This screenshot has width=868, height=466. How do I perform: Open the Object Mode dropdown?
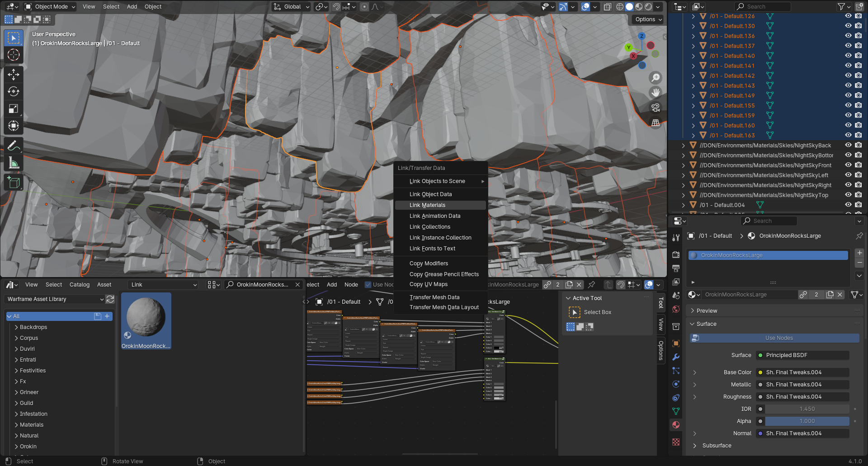tap(50, 7)
